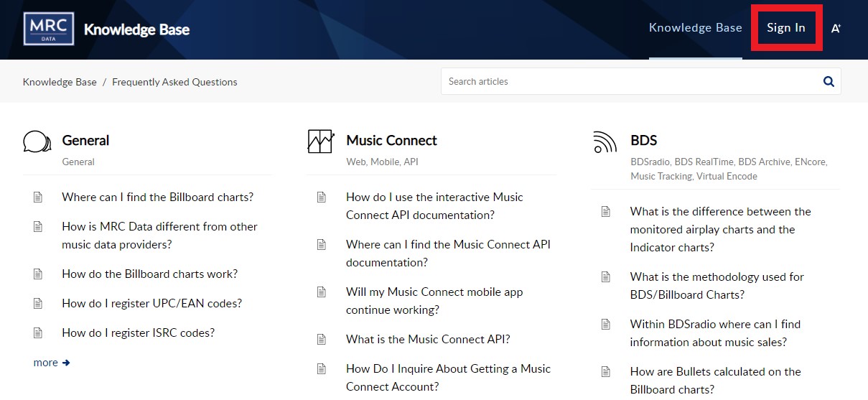Open 'How do I register ISRC codes?'
868x400 pixels.
click(138, 333)
